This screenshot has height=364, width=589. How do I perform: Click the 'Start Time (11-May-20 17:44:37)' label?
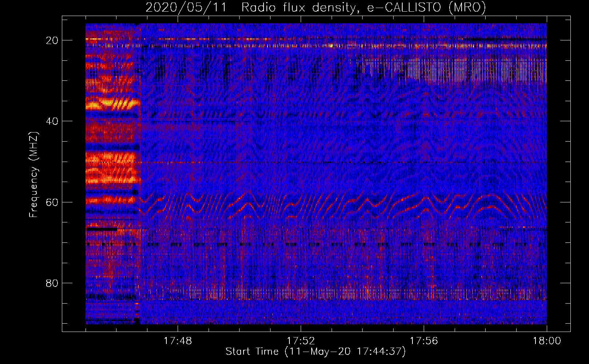click(316, 352)
